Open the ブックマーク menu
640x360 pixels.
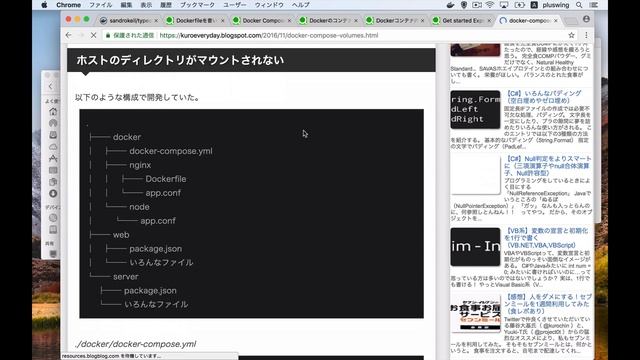pos(197,5)
